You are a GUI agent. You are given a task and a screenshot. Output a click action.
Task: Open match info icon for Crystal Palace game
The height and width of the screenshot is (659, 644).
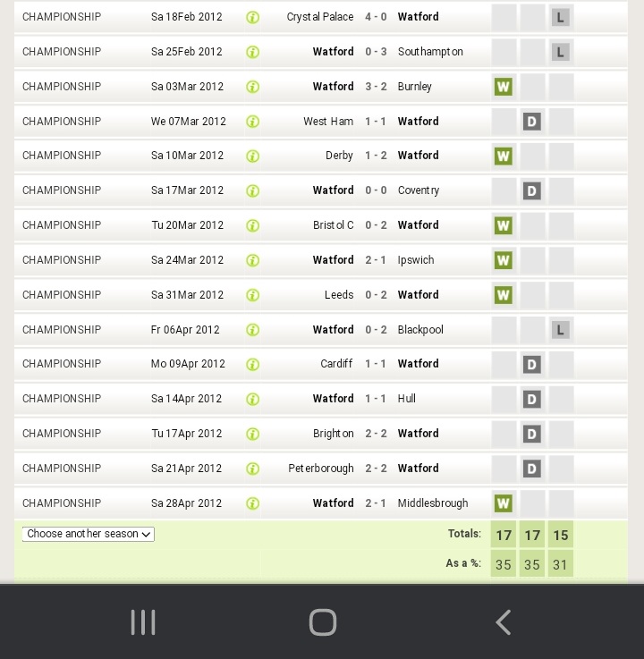coord(252,17)
